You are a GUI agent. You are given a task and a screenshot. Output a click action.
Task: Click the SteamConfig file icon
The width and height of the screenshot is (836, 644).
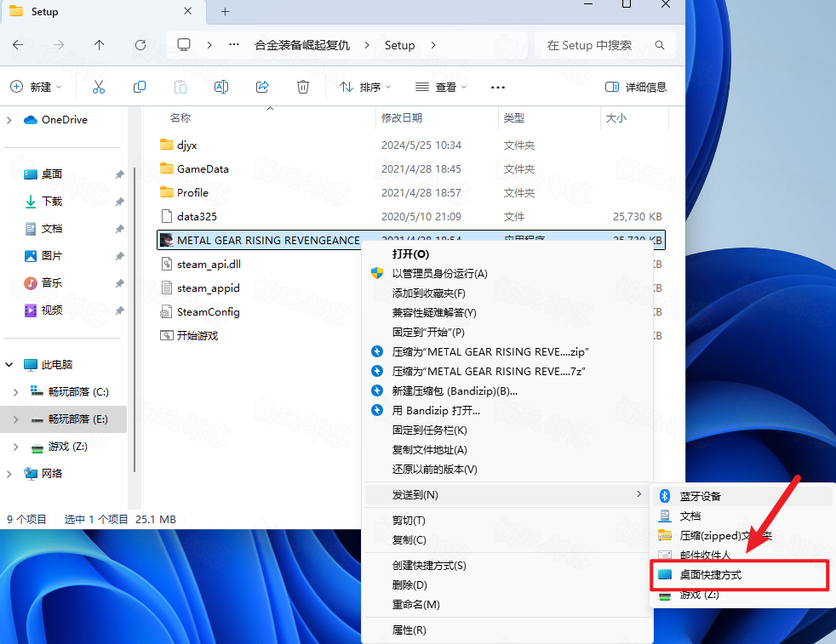167,311
